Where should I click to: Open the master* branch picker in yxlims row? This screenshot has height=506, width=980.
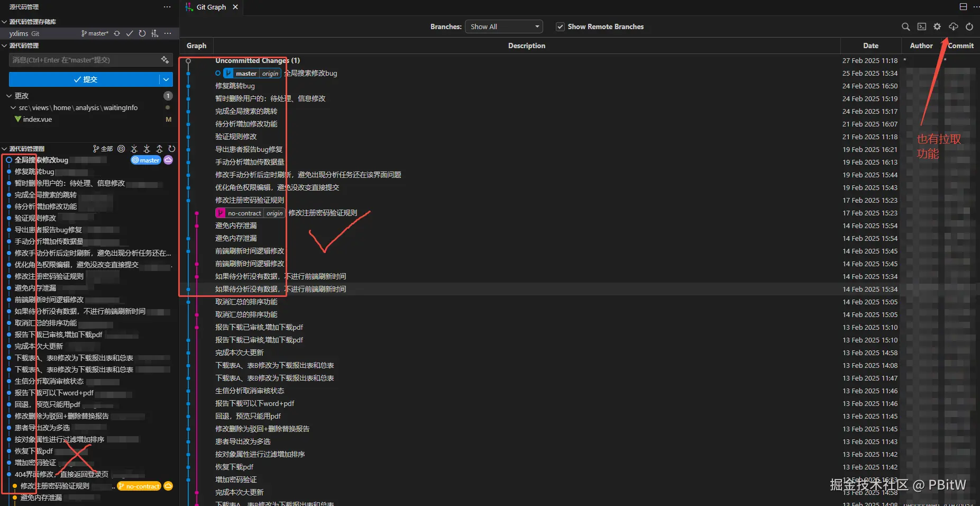pos(95,33)
